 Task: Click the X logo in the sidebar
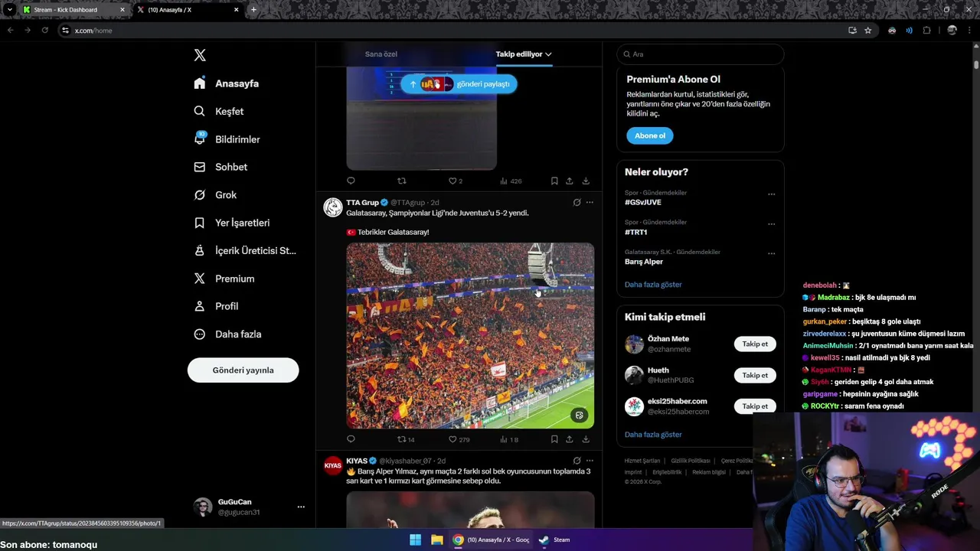click(x=200, y=55)
